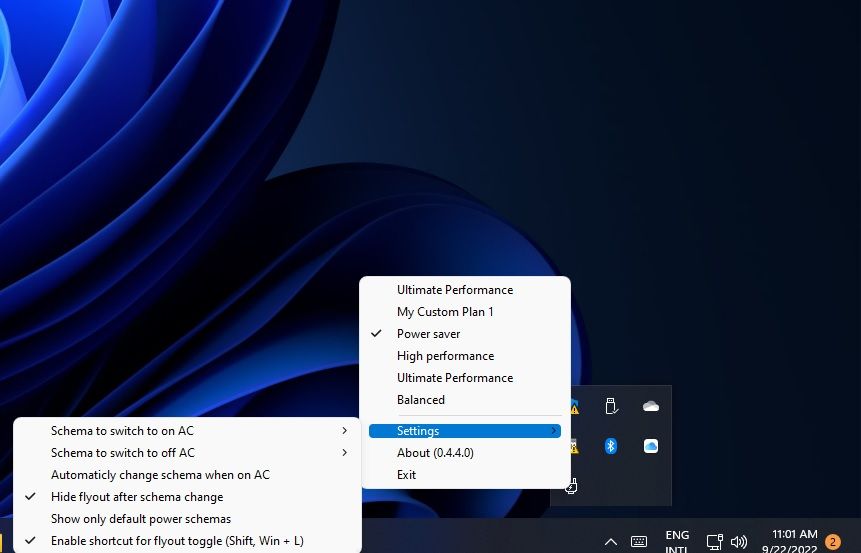Toggle Hide flyout after schema change
This screenshot has height=553, width=861.
[x=187, y=496]
